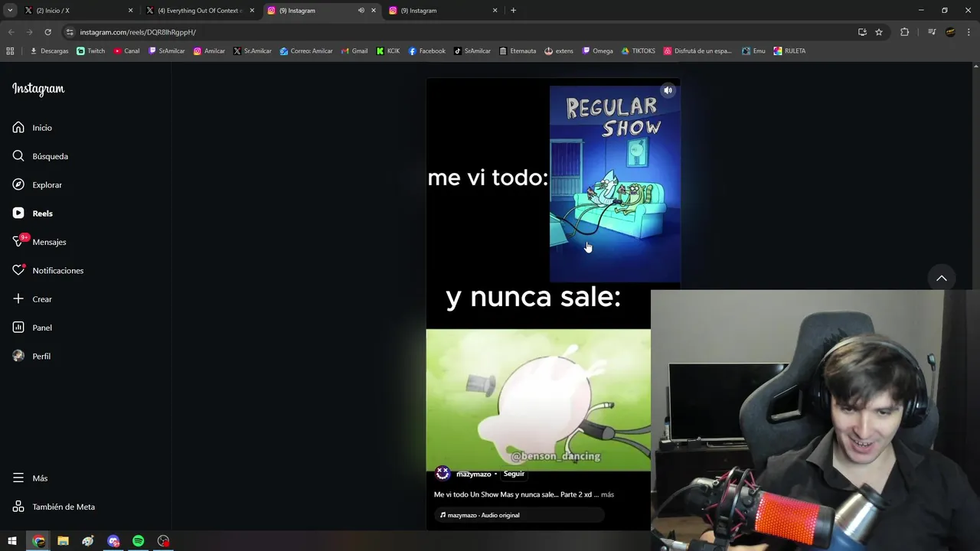Open Chrome profile avatar menu

point(950,32)
